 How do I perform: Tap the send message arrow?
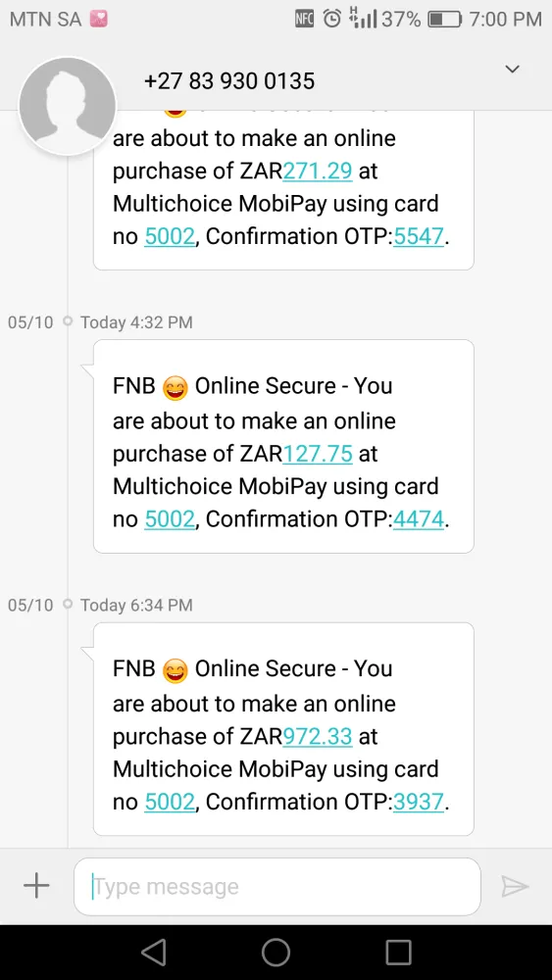[515, 886]
